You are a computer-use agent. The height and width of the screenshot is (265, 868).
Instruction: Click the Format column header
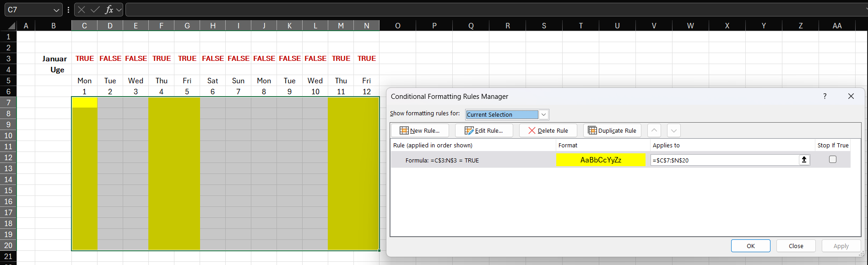tap(568, 145)
